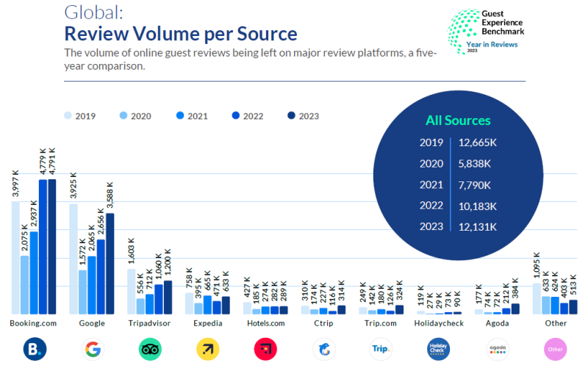
Task: Click the Google 3,925 K bar label
Action: (73, 185)
